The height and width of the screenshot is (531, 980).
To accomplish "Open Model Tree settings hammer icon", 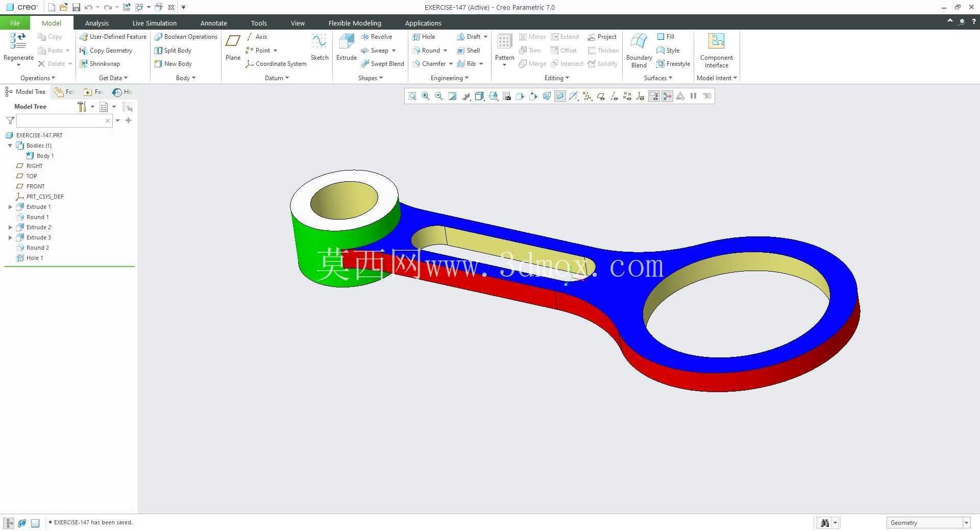I will pyautogui.click(x=82, y=107).
